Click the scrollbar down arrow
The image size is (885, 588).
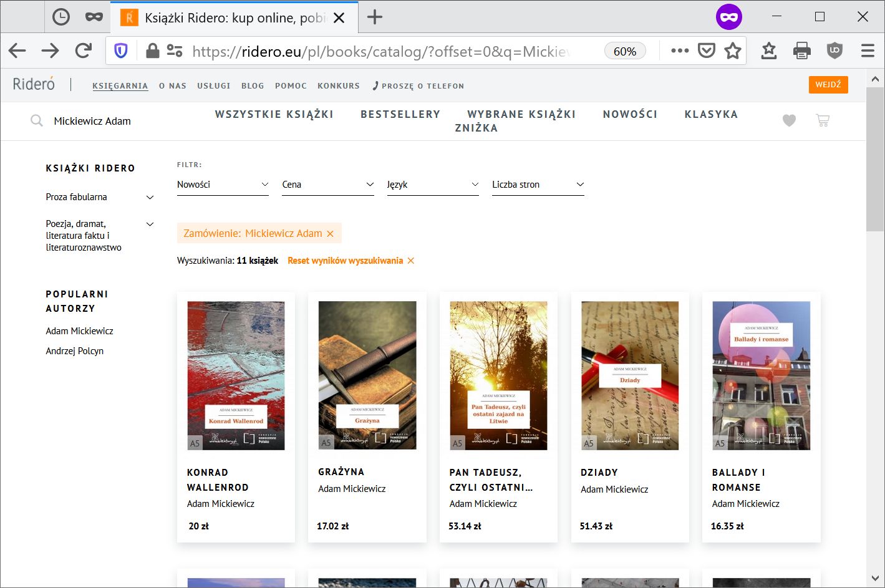click(875, 579)
